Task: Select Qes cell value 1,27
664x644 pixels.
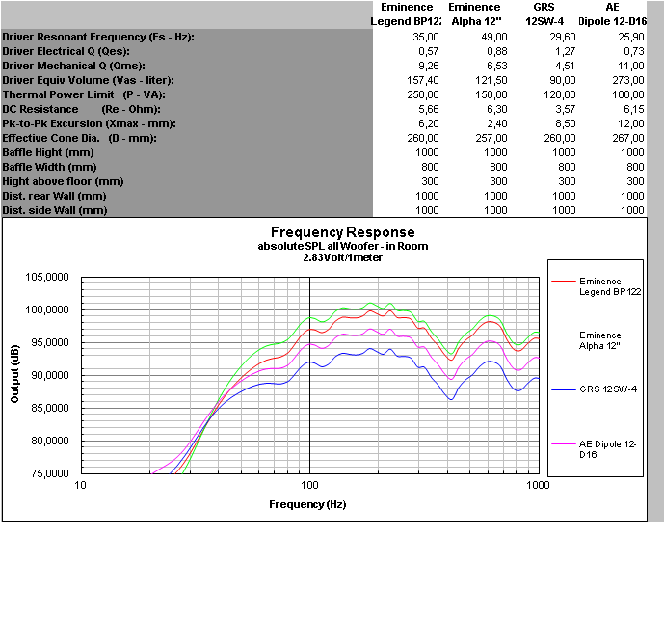Action: pyautogui.click(x=566, y=51)
